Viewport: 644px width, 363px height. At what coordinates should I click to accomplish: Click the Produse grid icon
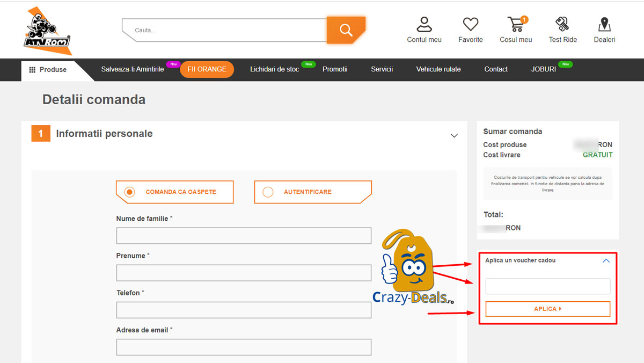[32, 70]
